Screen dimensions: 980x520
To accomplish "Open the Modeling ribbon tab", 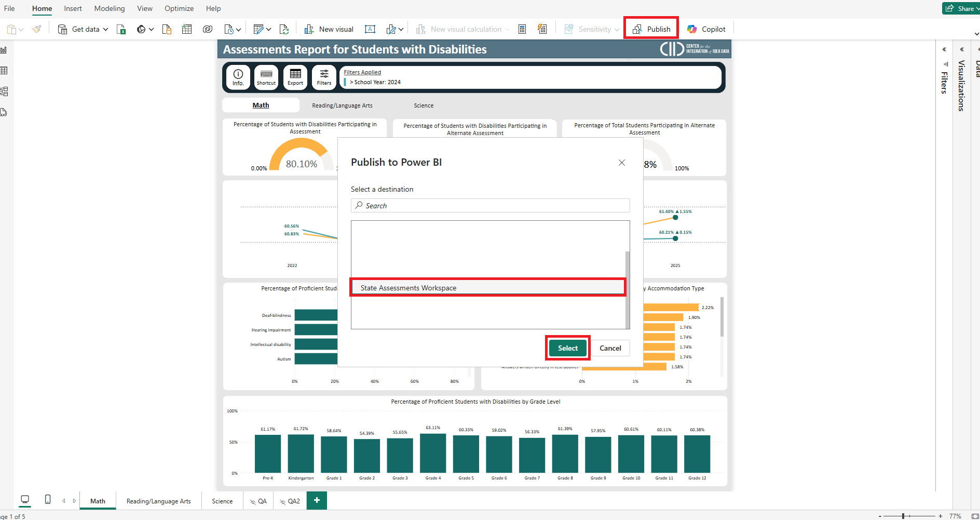I will click(x=110, y=8).
